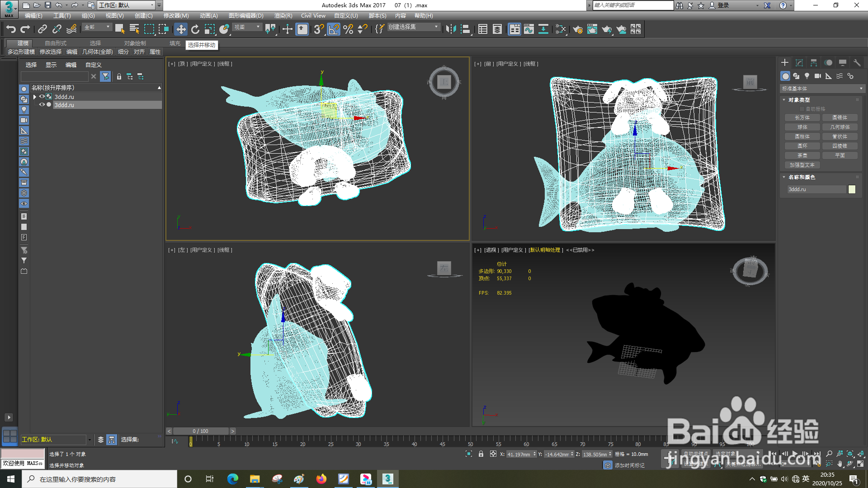868x488 pixels.
Task: Open the 渲染(R) menu
Action: tap(283, 16)
